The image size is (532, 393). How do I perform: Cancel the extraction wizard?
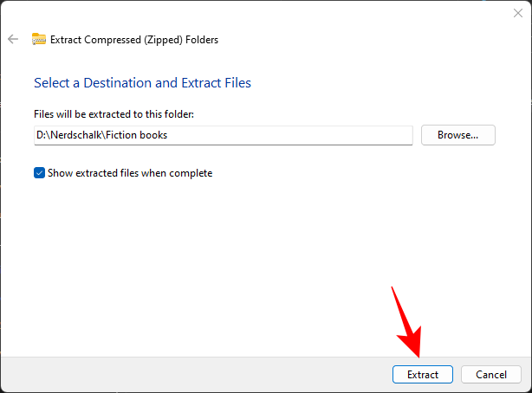(x=490, y=375)
